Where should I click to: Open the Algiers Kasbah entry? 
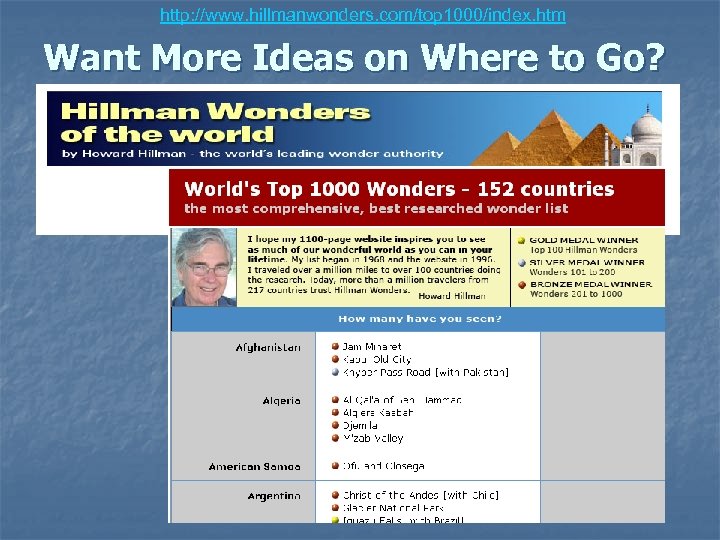point(378,413)
